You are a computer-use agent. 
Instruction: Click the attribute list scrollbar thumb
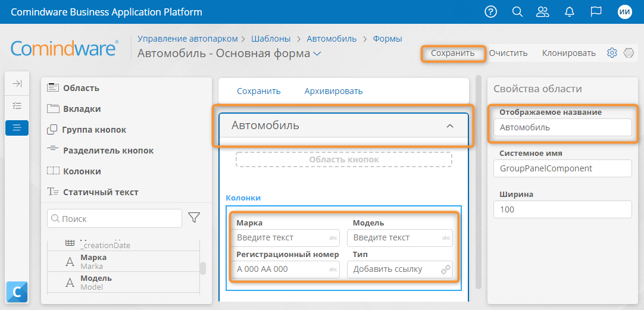click(202, 268)
